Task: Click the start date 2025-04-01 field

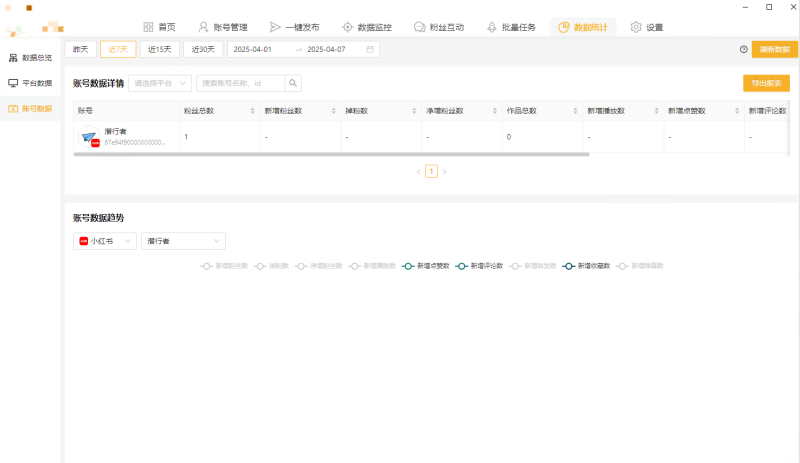Action: click(253, 49)
